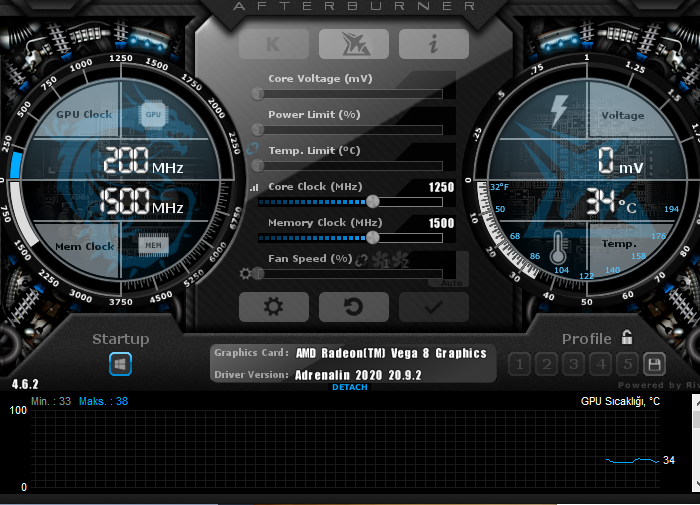
Task: Click the MEM chip icon in left gauge
Action: 153,245
